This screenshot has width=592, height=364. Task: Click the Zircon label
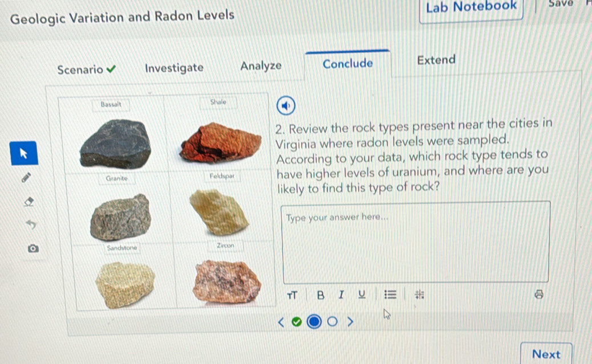225,246
